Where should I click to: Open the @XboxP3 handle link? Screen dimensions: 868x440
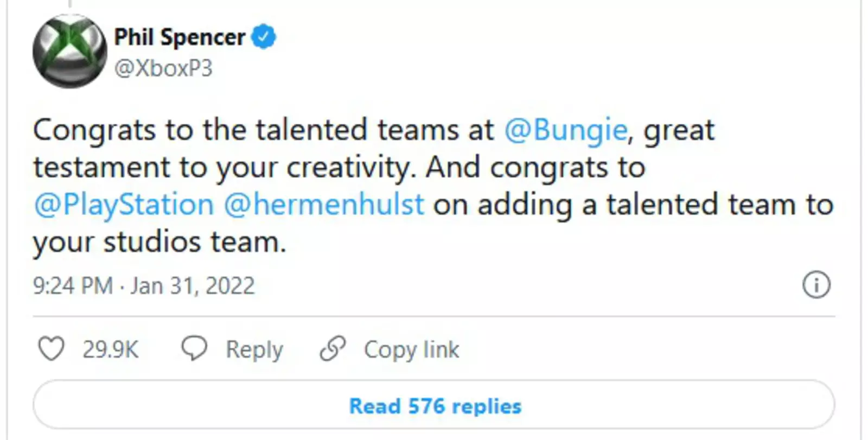point(163,68)
